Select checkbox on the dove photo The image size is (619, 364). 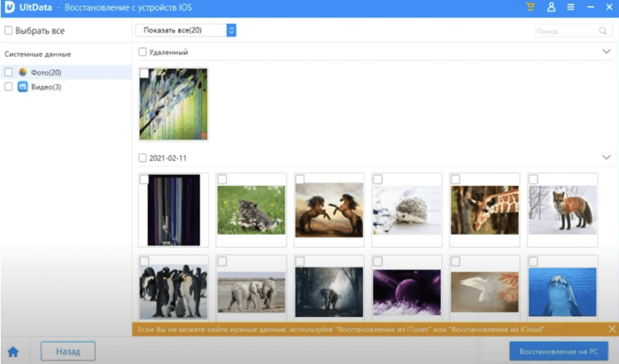(456, 262)
